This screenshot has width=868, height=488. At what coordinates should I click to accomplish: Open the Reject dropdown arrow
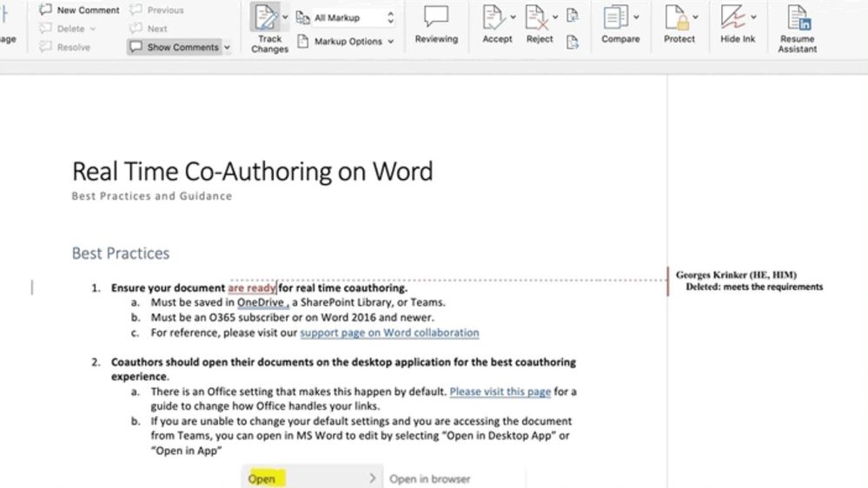(x=555, y=17)
